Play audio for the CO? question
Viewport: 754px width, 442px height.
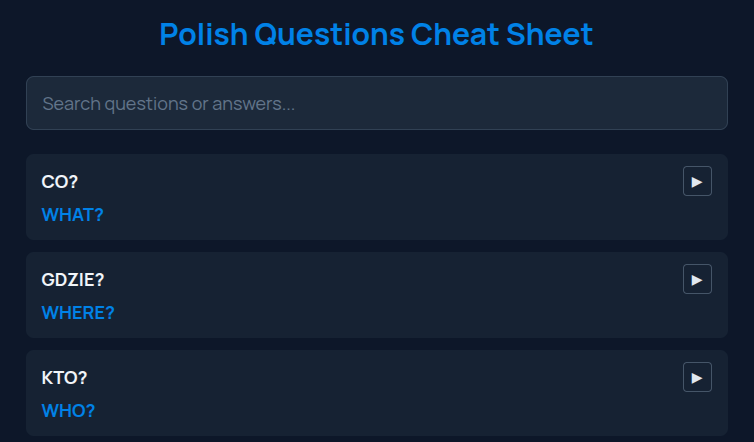tap(697, 181)
